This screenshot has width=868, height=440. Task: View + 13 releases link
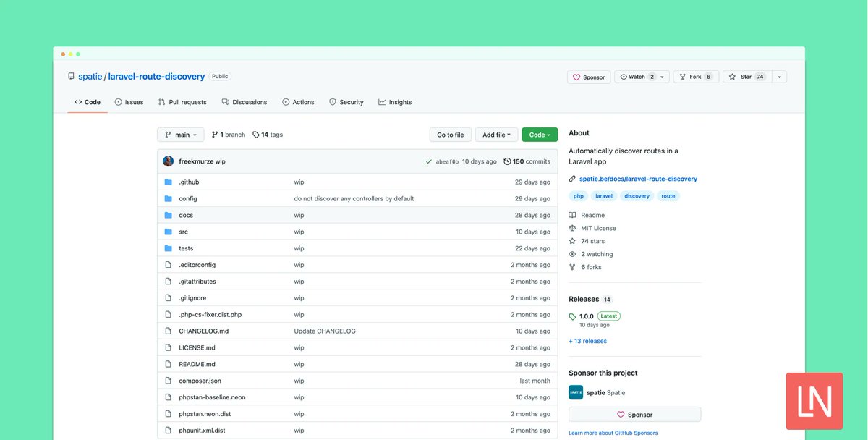click(x=588, y=341)
